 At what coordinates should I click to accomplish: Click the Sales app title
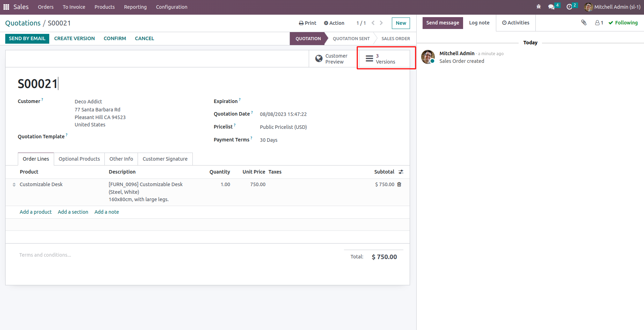tap(21, 7)
